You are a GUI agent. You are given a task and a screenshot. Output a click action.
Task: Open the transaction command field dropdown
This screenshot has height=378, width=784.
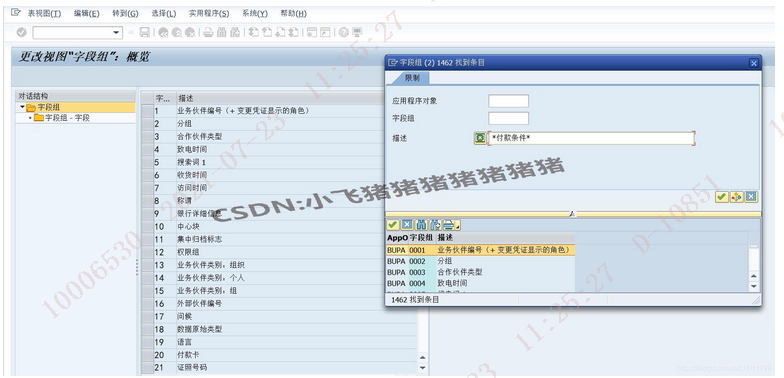pos(116,32)
